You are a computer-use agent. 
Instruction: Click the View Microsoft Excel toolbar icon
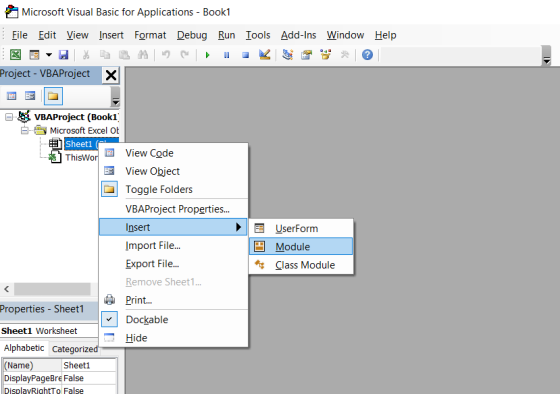coord(15,55)
